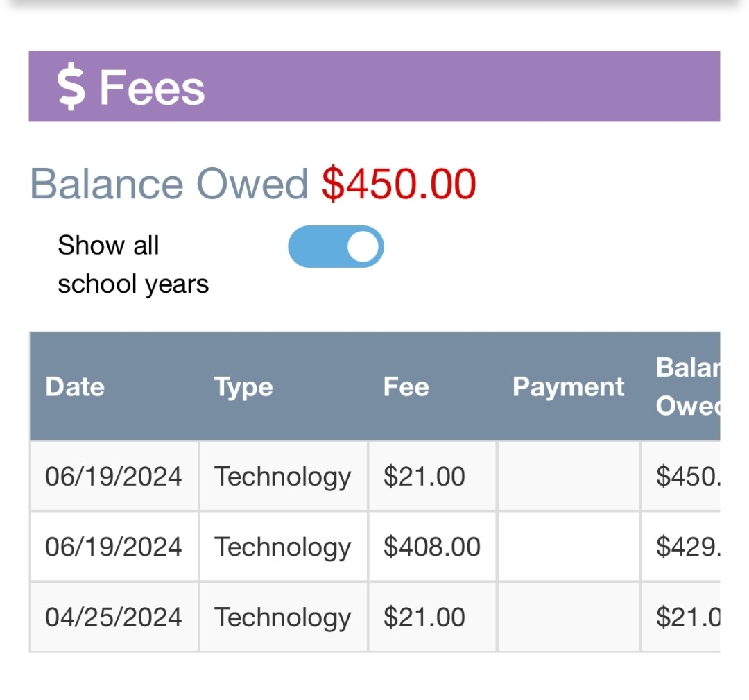Click the $408.00 fee cell
This screenshot has height=700, width=749.
coord(431,547)
